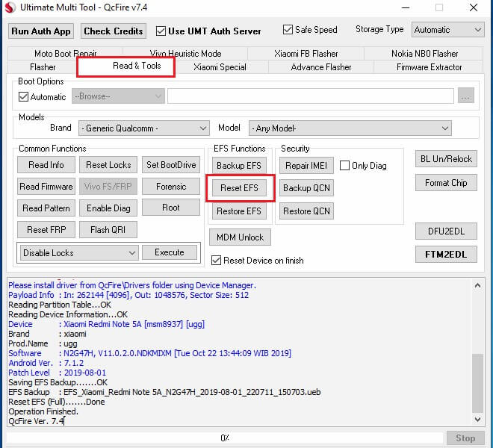Viewport: 493px width, 448px height.
Task: Click the EFS Backup filename log line
Action: [164, 392]
